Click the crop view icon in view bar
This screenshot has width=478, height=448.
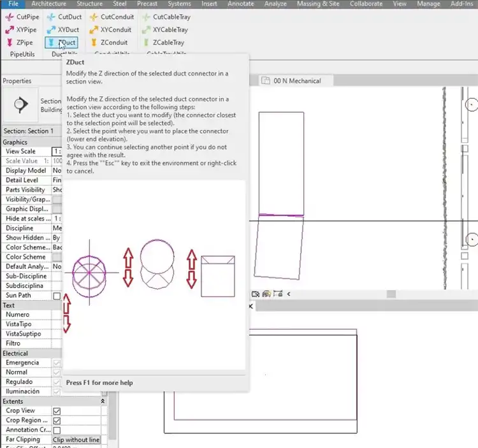point(256,294)
